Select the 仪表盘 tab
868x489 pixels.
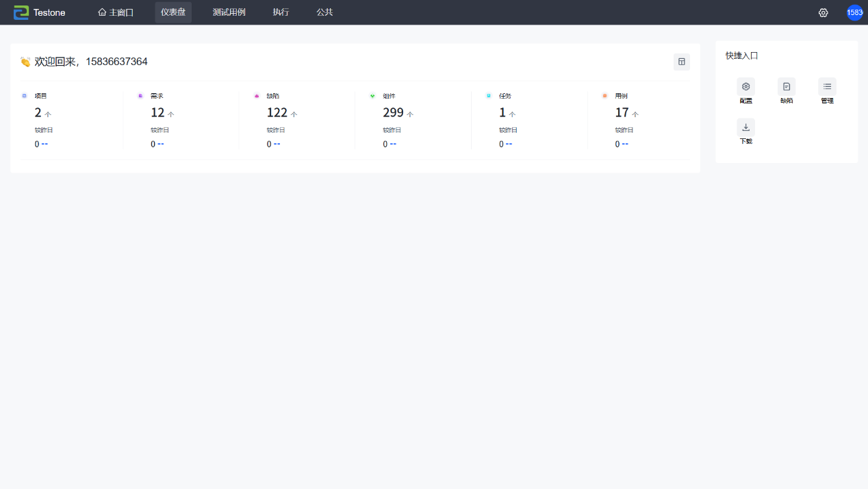click(x=173, y=12)
